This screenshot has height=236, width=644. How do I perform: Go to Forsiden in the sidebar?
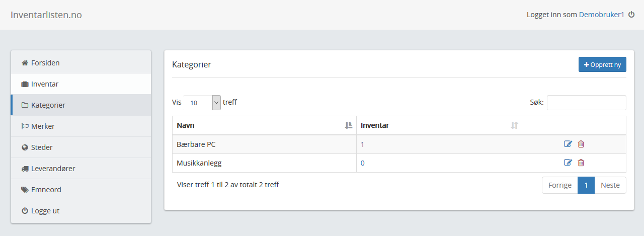[x=81, y=63]
